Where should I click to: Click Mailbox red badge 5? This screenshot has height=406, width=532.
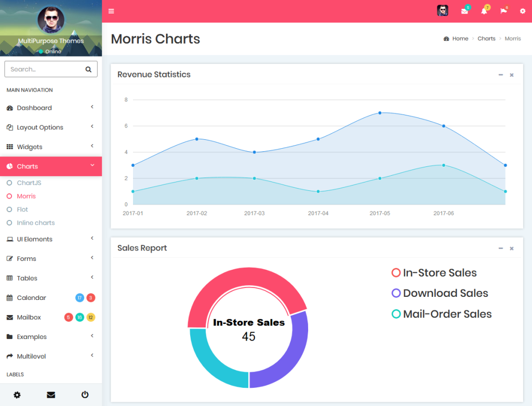pyautogui.click(x=69, y=318)
